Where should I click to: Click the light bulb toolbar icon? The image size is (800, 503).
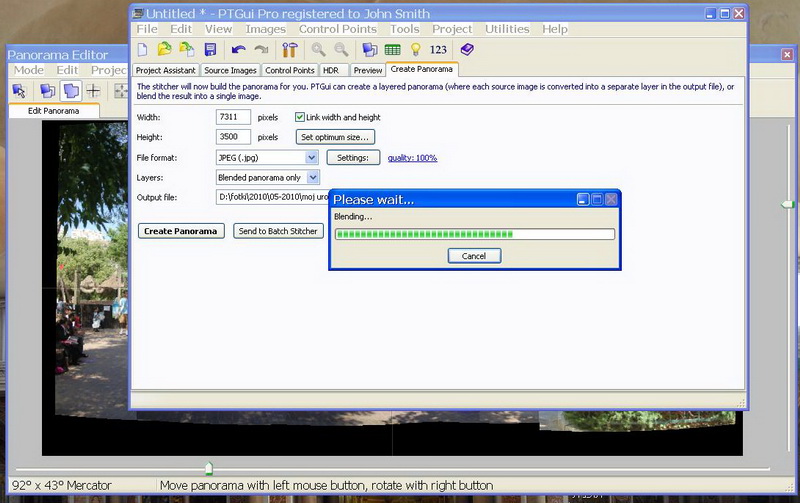(x=416, y=49)
